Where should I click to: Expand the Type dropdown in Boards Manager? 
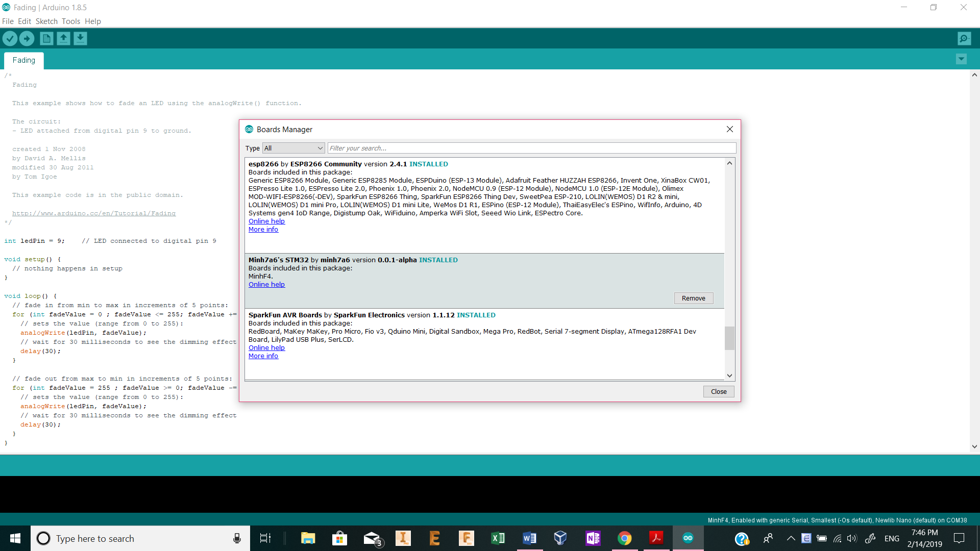pyautogui.click(x=293, y=148)
